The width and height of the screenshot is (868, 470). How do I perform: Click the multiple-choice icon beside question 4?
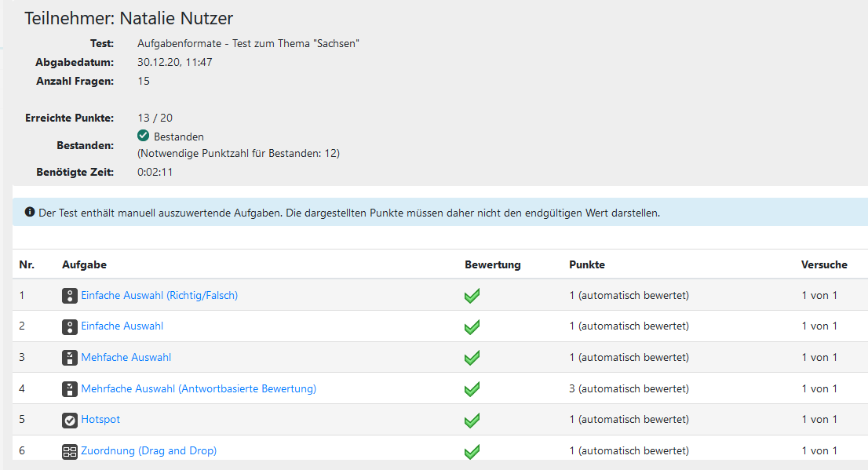[x=69, y=388]
